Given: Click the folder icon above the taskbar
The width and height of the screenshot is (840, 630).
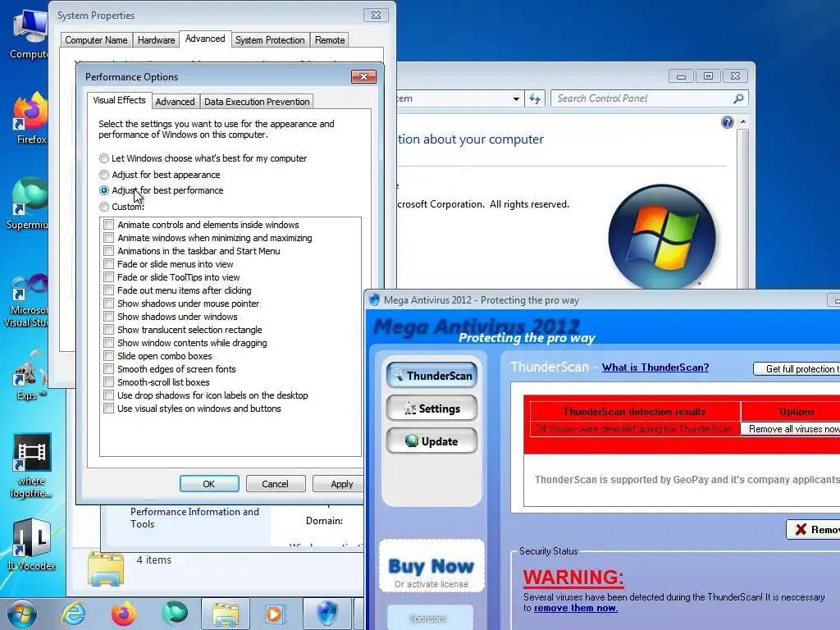Looking at the screenshot, I should click(106, 569).
